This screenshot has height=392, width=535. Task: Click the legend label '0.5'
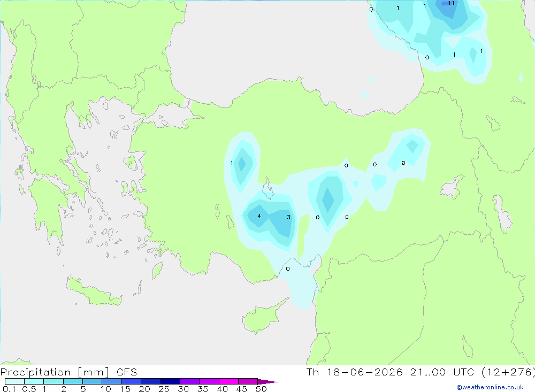coord(29,389)
